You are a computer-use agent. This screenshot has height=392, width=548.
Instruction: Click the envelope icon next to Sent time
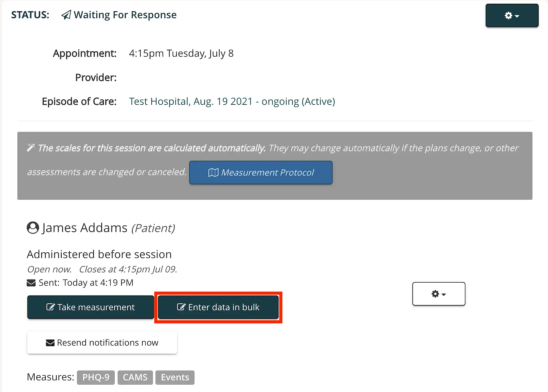coord(31,283)
